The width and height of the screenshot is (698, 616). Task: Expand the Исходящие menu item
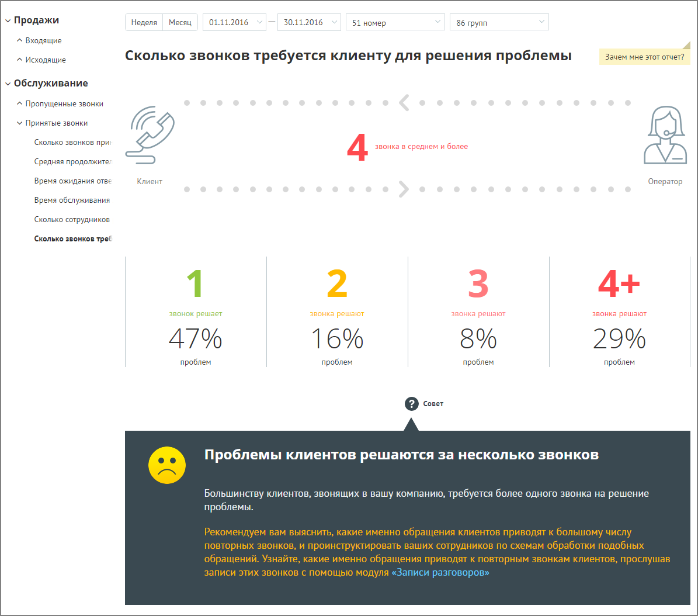(19, 60)
